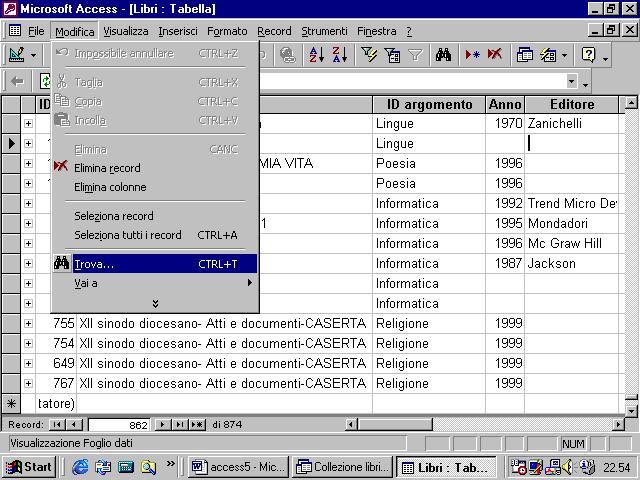Click the Lingue cell in the Zanichelli row
640x480 pixels.
coord(429,123)
